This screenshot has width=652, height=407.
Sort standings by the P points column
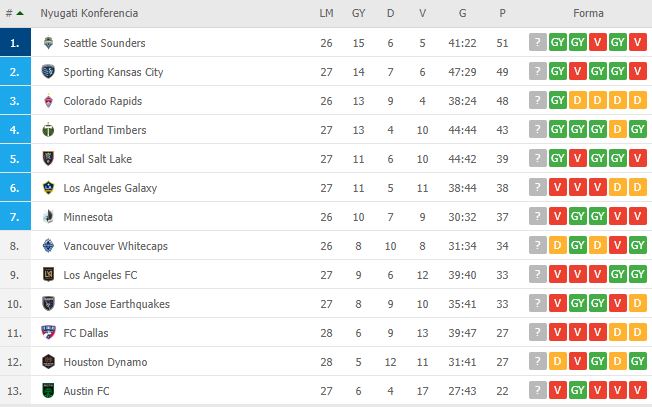pos(502,13)
